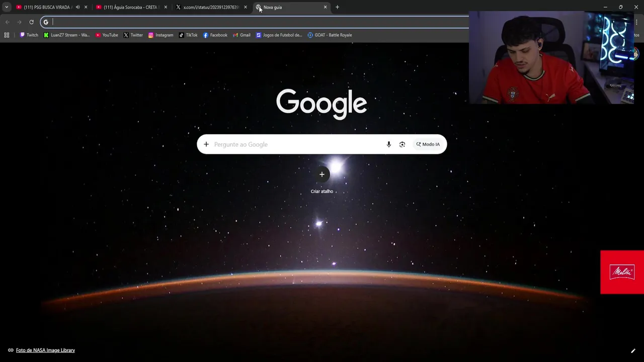644x362 pixels.
Task: Activate the Modo IA button
Action: click(x=428, y=144)
